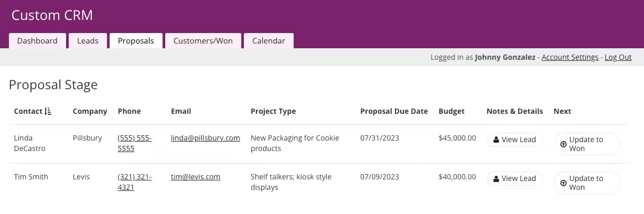Click Tim Smith's phone number link

134,182
